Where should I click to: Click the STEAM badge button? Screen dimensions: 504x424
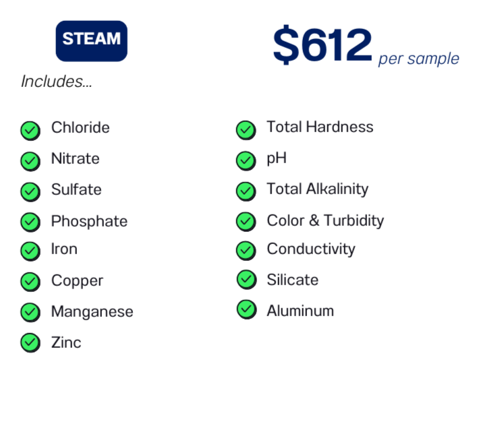pos(92,41)
